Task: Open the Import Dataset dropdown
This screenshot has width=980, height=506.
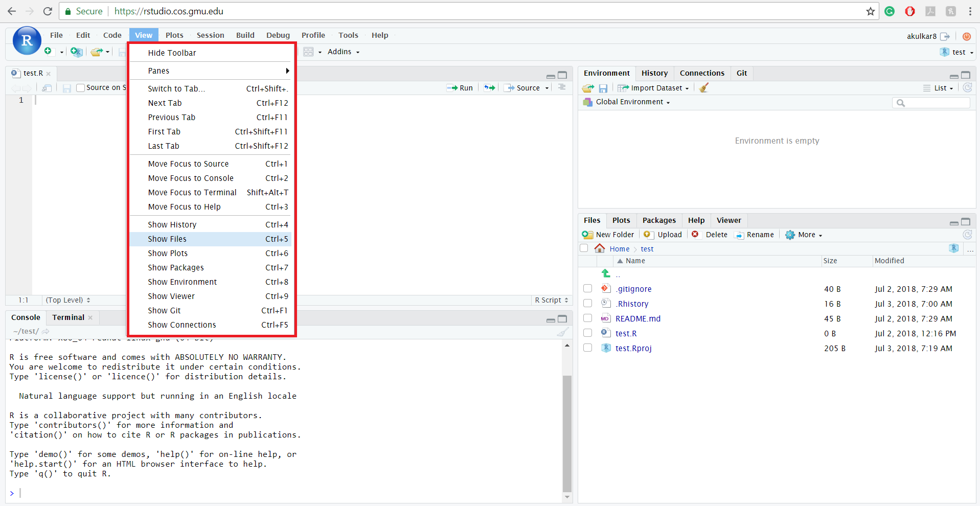Action: pyautogui.click(x=653, y=88)
